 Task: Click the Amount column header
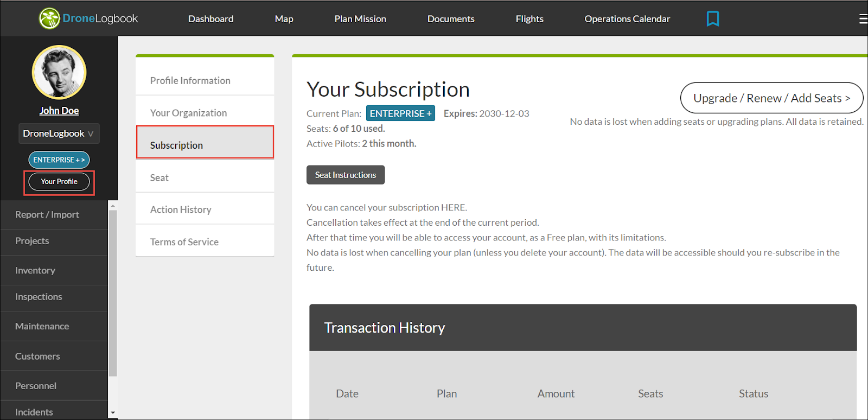556,394
